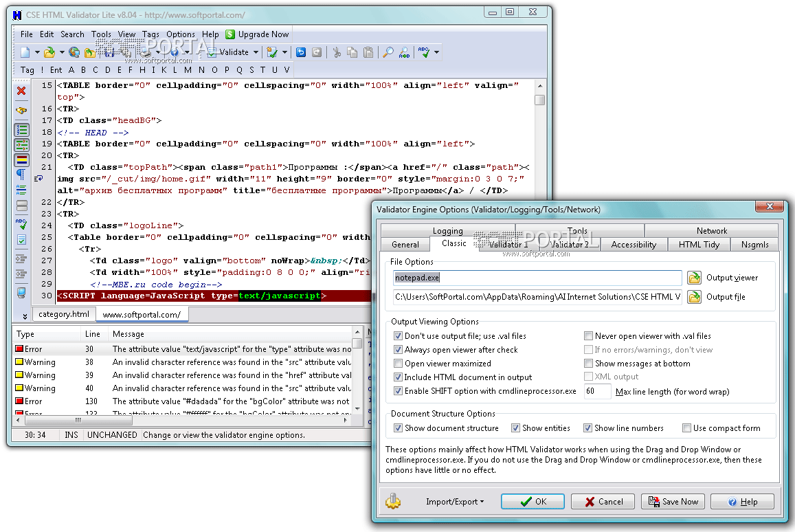Image resolution: width=795 pixels, height=532 pixels.
Task: Click the blue Undo icon in the toolbar
Action: (x=301, y=52)
